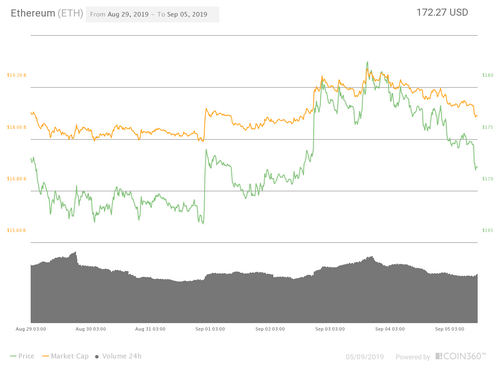Select the Sep 05 03:00 axis label
The image size is (500, 375).
tap(449, 329)
